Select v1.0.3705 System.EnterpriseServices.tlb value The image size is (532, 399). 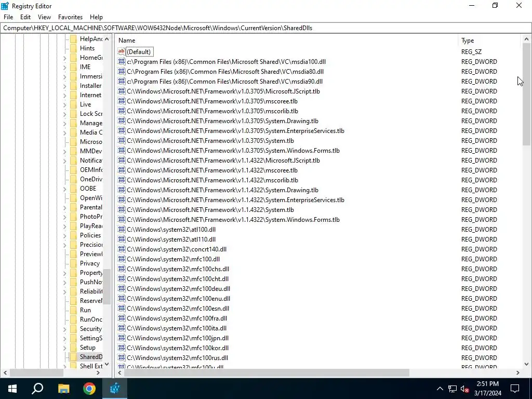coord(235,130)
